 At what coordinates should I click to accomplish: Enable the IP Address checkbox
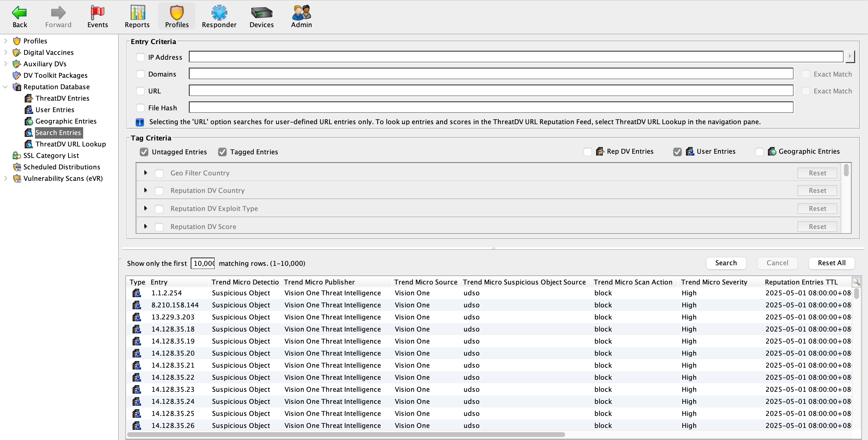click(x=140, y=57)
